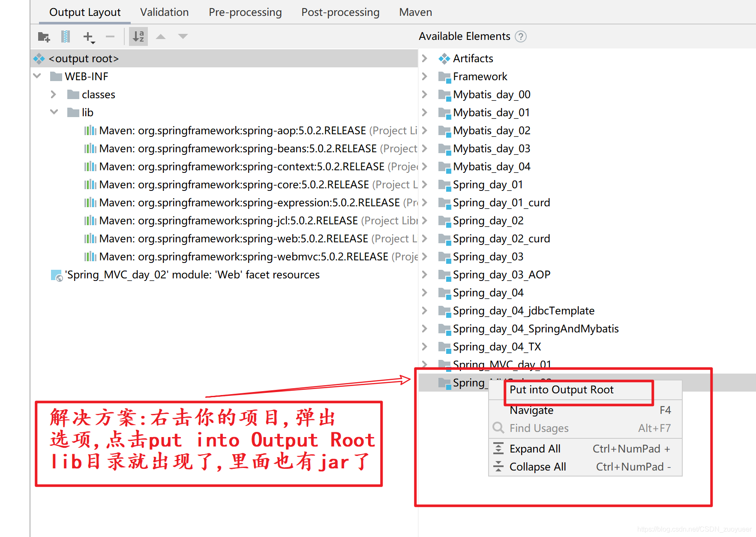Expand the Spring_day_04_jdbcTemplate module node
Viewport: 756px width, 537px height.
click(425, 311)
